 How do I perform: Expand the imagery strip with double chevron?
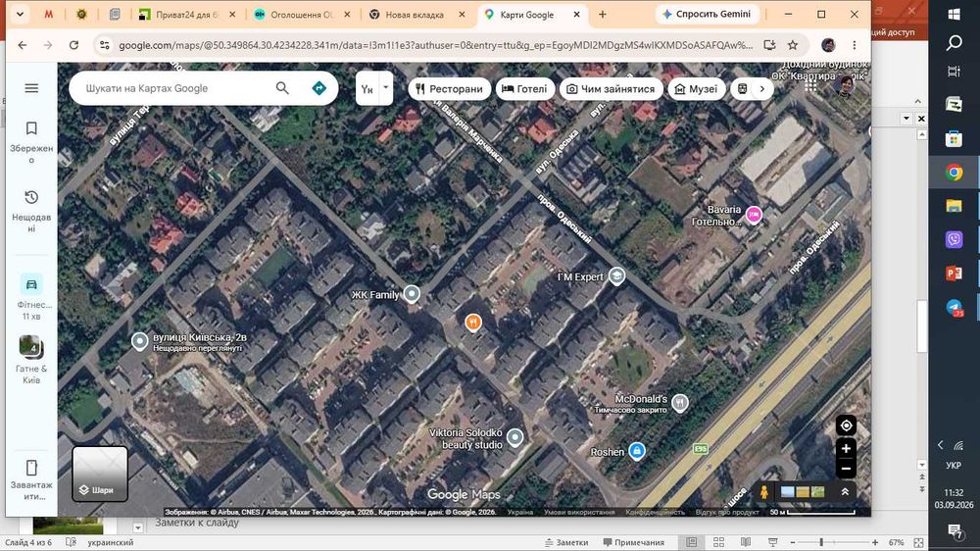click(845, 492)
